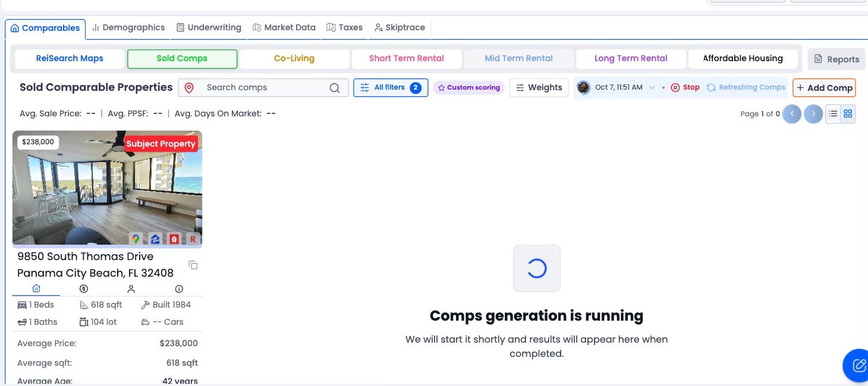Switch to the Underwriting tab
868x386 pixels.
coord(209,27)
